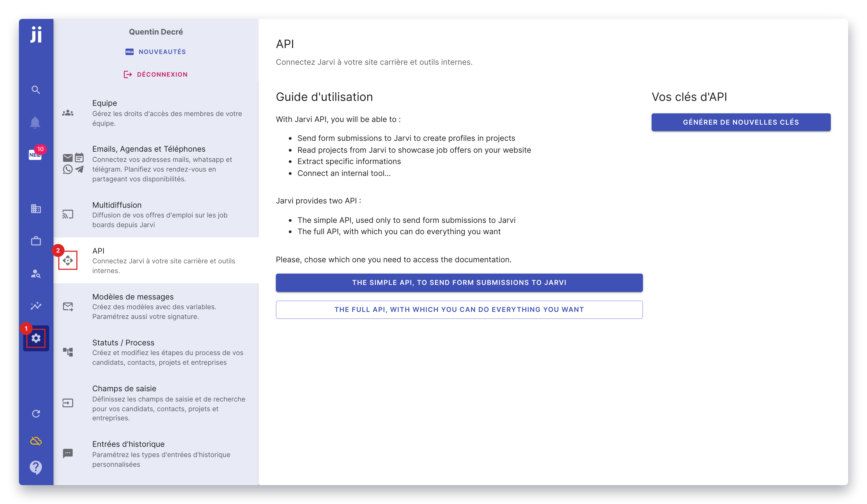Open the Simple API documentation button
Screen dimensions: 867x504
459,282
